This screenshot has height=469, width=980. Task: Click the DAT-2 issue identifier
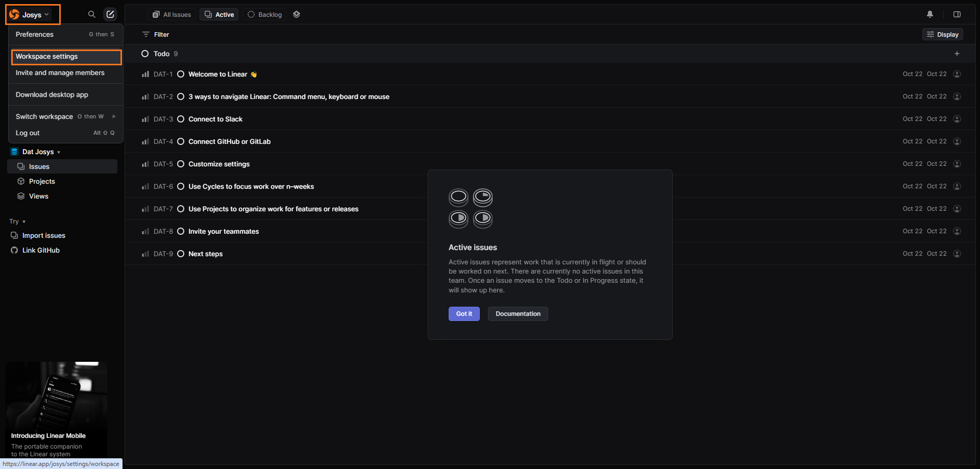(x=163, y=96)
